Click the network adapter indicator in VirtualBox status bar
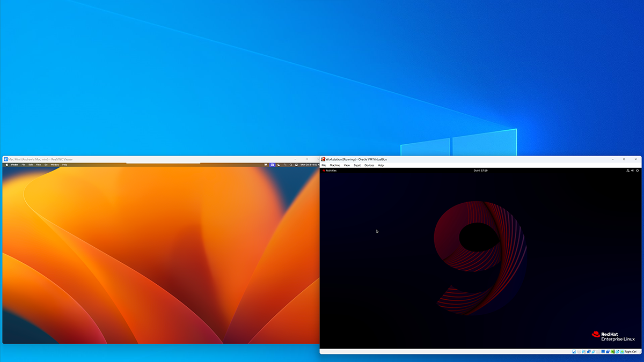Viewport: 644px width, 362px height. pos(589,352)
